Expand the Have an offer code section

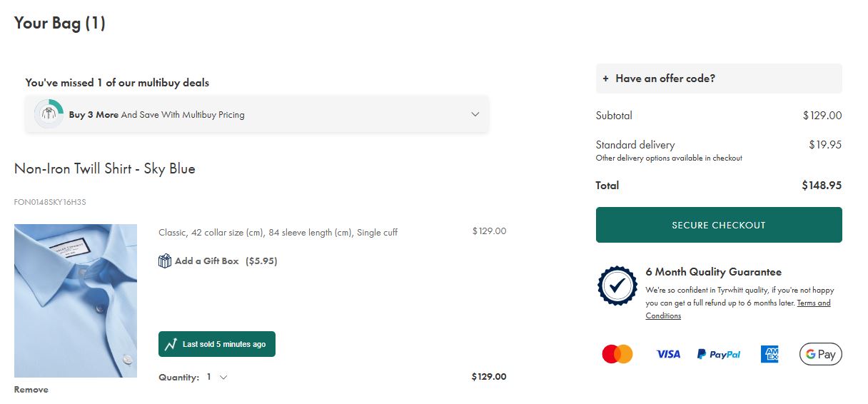[x=718, y=79]
